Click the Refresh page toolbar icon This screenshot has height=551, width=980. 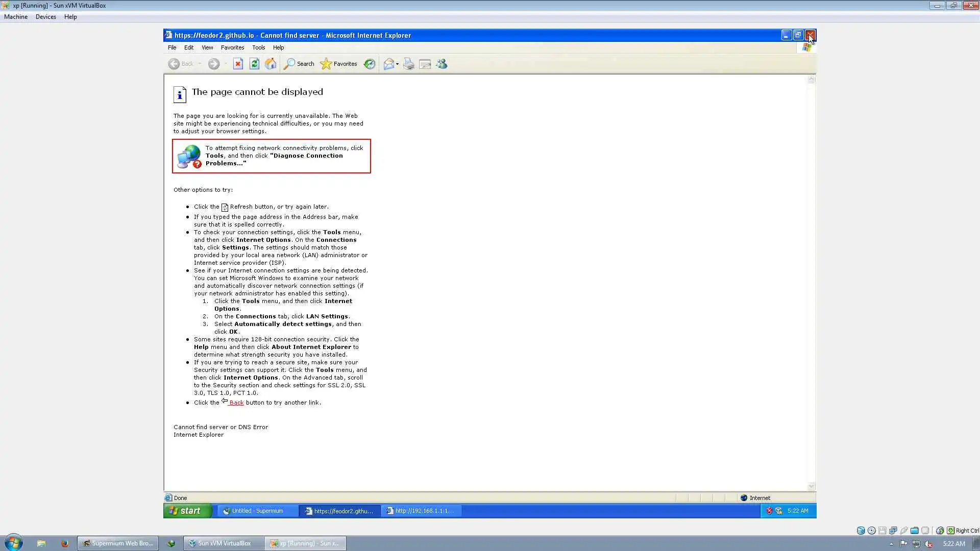click(x=254, y=64)
